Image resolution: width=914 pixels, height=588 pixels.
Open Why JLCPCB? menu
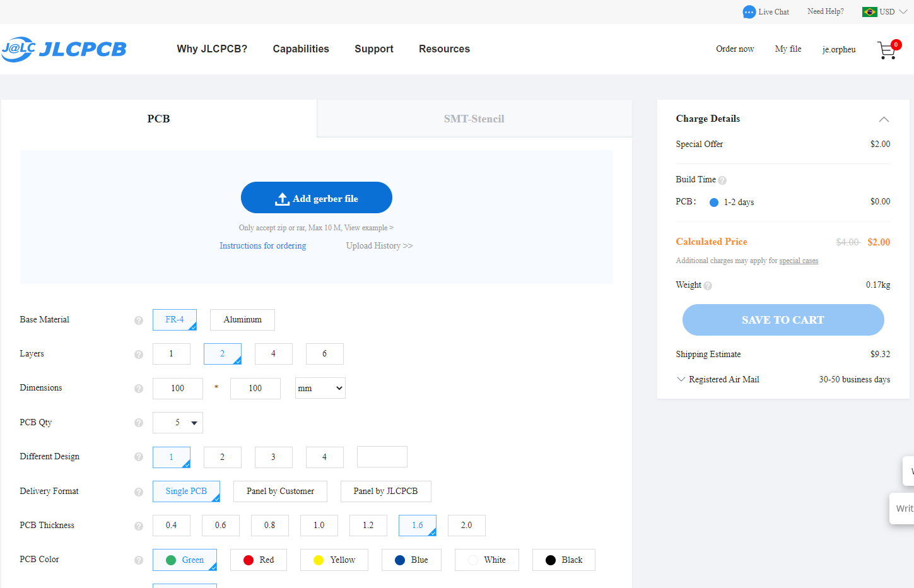(x=212, y=49)
